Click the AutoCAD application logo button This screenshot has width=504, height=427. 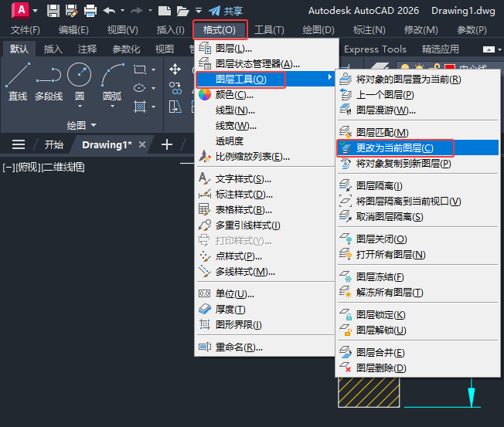21,10
